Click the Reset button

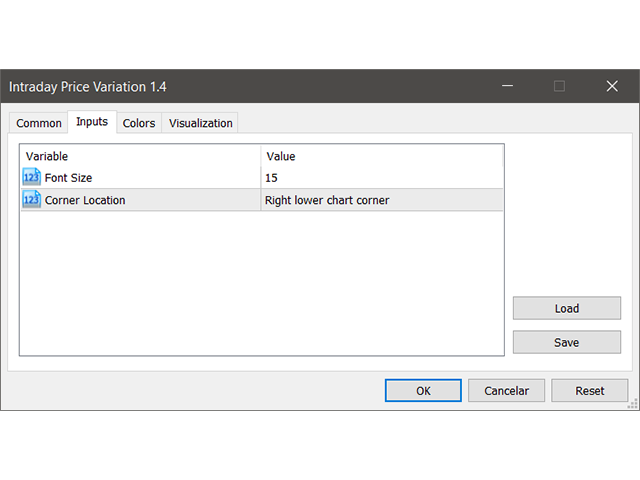tap(589, 391)
